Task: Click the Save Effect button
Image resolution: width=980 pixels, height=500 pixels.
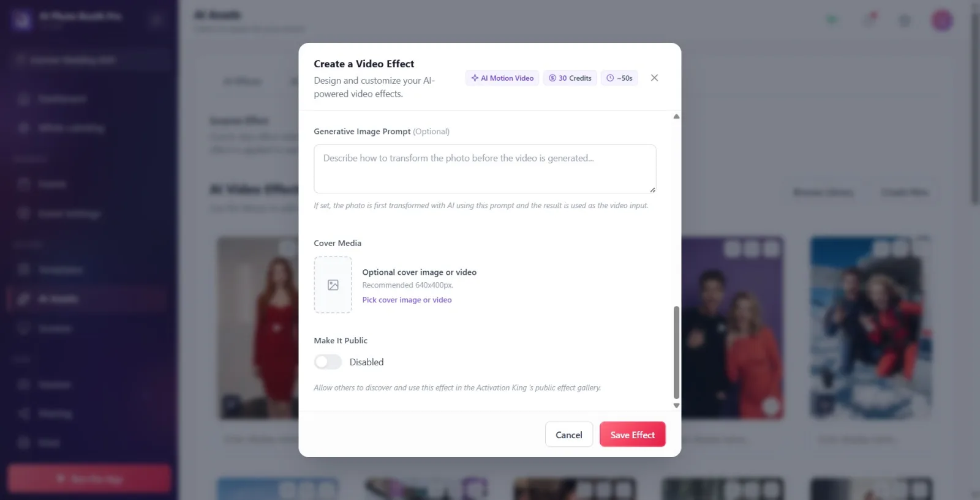Action: coord(633,435)
